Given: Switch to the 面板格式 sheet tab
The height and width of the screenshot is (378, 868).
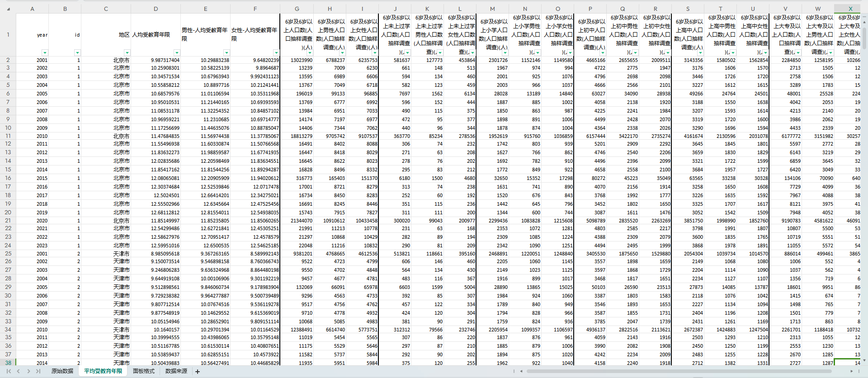Looking at the screenshot, I should click(144, 371).
